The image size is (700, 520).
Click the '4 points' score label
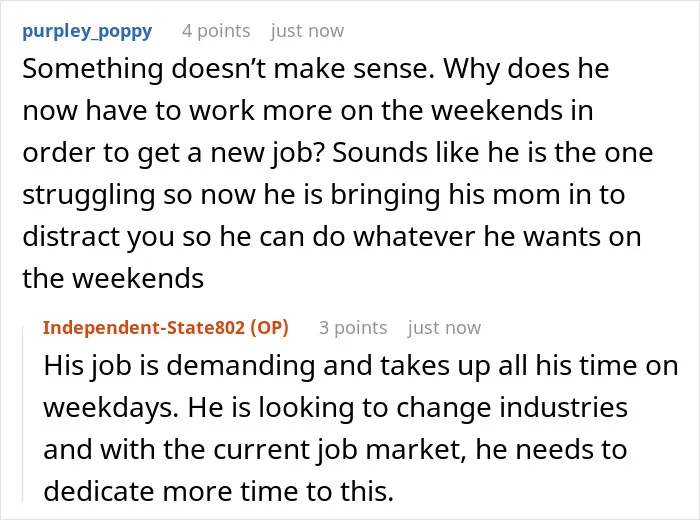(x=216, y=31)
